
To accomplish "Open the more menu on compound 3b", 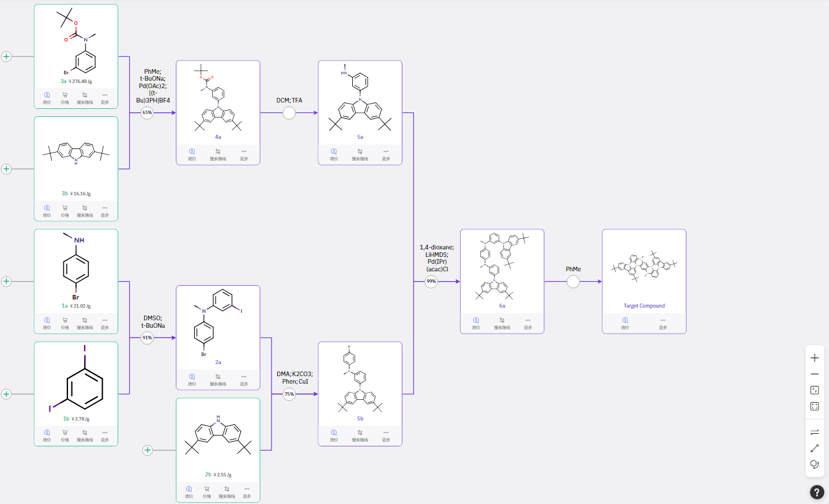I will pos(104,208).
